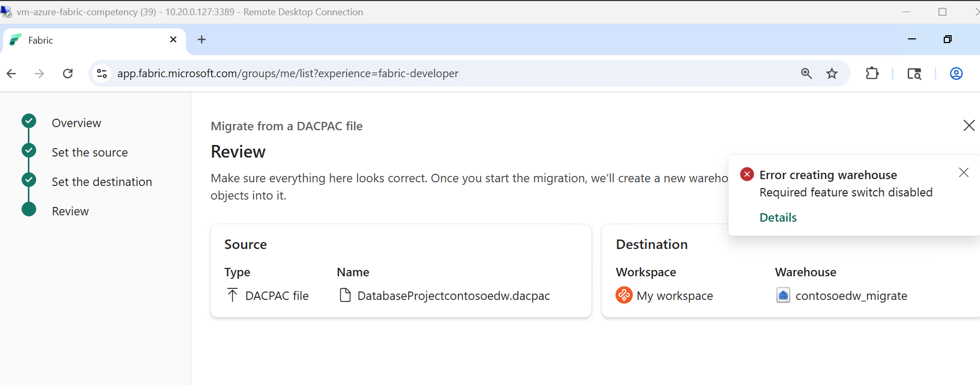Open the browser zoom magnifier icon
The width and height of the screenshot is (980, 385).
pyautogui.click(x=806, y=74)
